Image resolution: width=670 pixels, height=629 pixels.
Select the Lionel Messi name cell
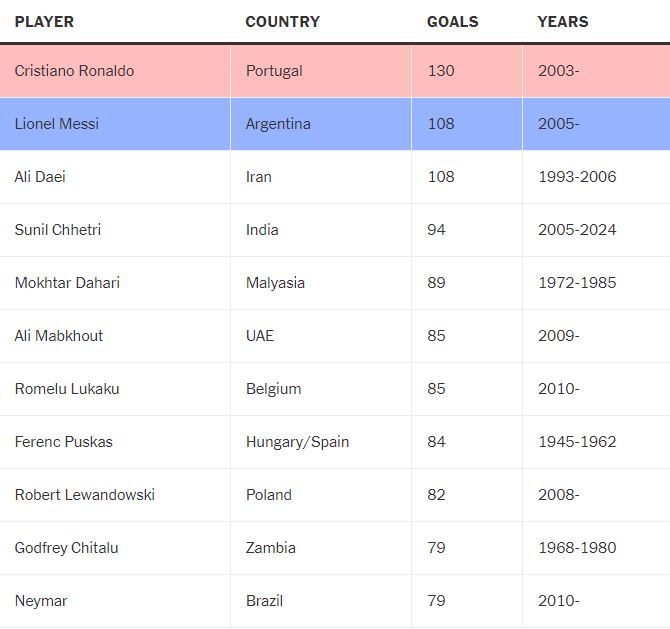[x=56, y=124]
